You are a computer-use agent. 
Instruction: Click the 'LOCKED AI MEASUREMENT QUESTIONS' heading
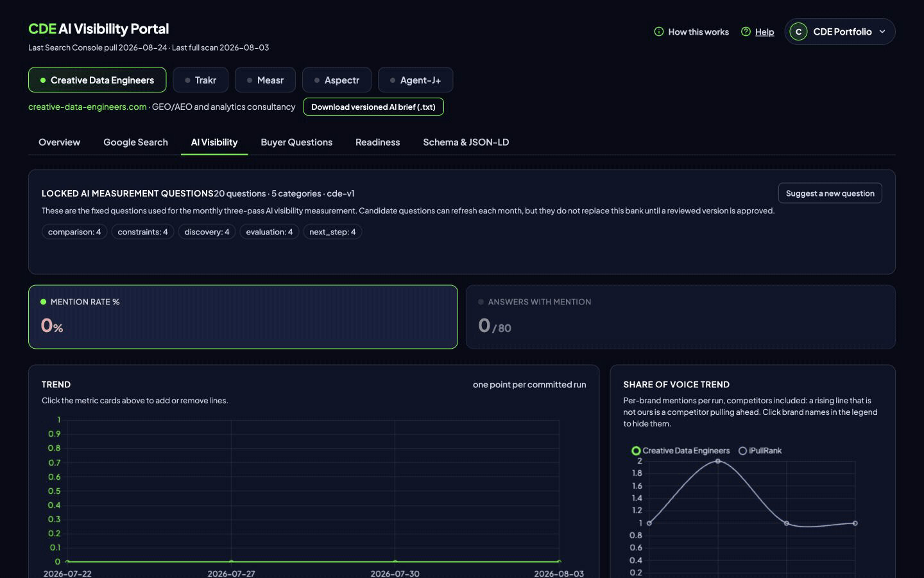(x=128, y=193)
